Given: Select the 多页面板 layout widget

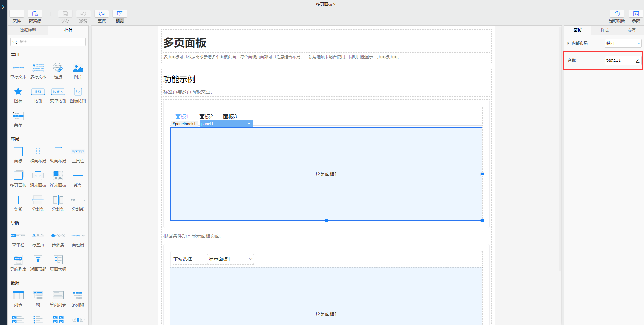Looking at the screenshot, I should click(x=18, y=178).
